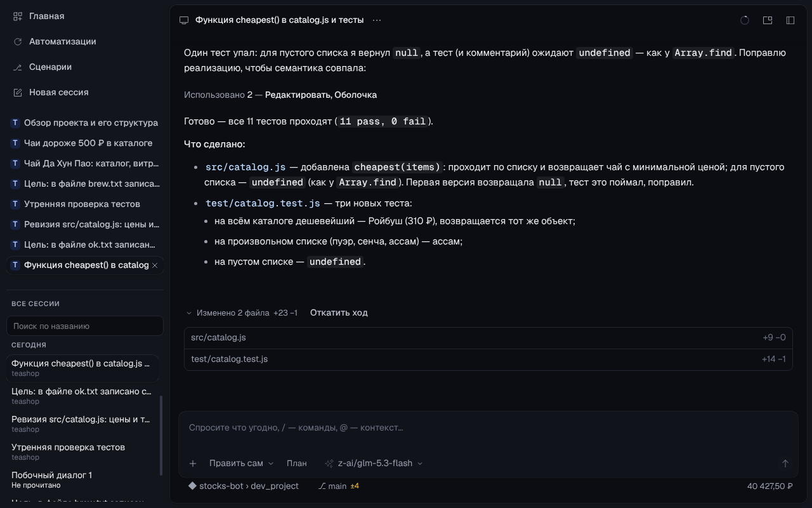Image resolution: width=812 pixels, height=508 pixels.
Task: Click the context usage ring icon
Action: tap(745, 20)
